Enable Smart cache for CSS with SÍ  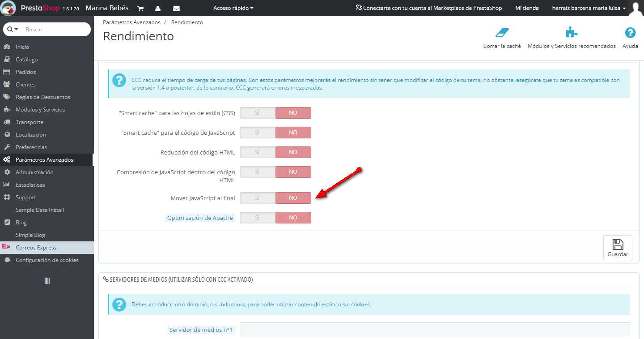click(258, 113)
